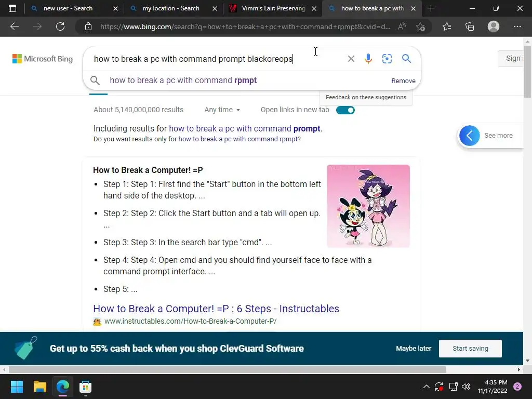Open a new tab with plus icon
Image resolution: width=532 pixels, height=399 pixels.
coord(431,8)
